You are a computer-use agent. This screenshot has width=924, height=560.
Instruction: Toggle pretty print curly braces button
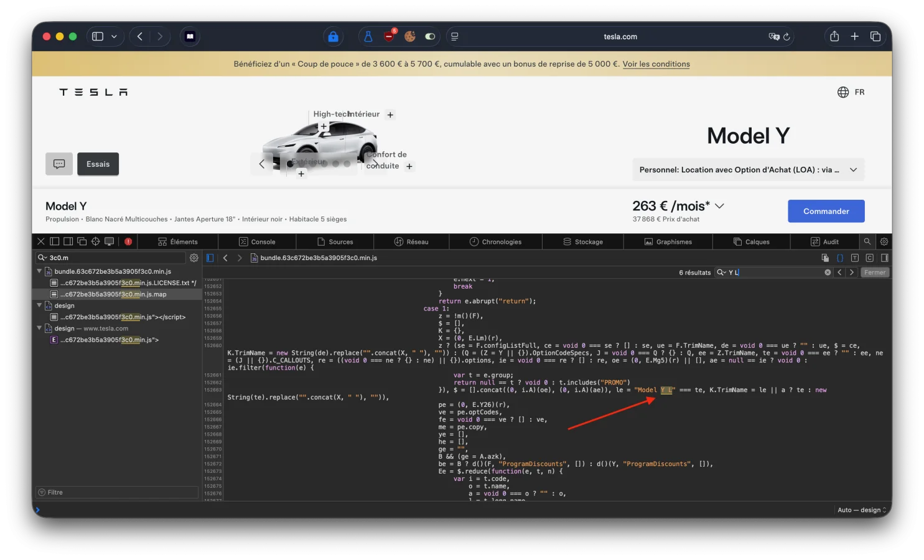coord(840,258)
